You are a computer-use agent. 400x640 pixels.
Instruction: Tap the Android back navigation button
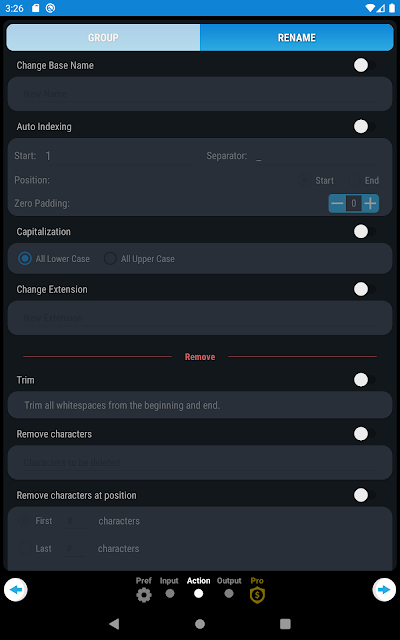[x=114, y=624]
